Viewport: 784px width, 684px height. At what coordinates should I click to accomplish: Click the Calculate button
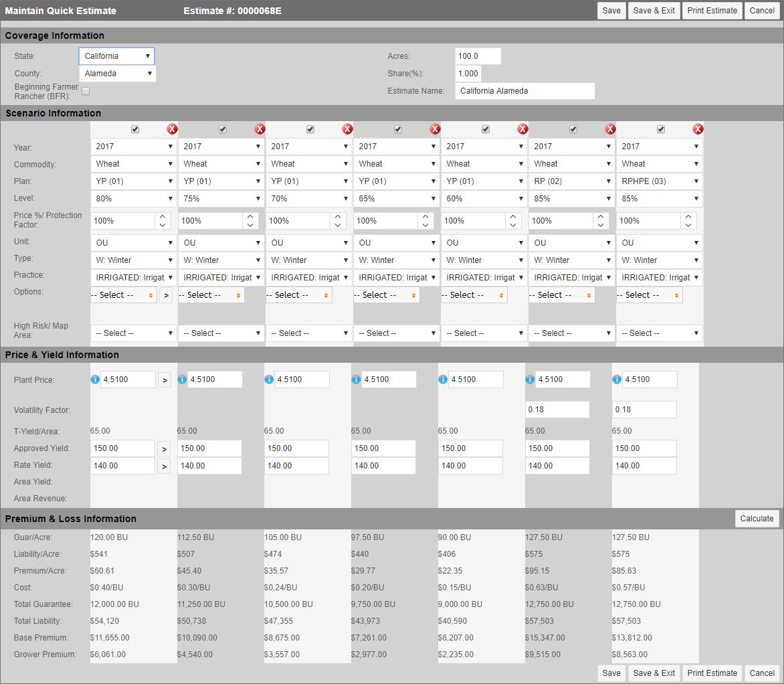[x=757, y=519]
